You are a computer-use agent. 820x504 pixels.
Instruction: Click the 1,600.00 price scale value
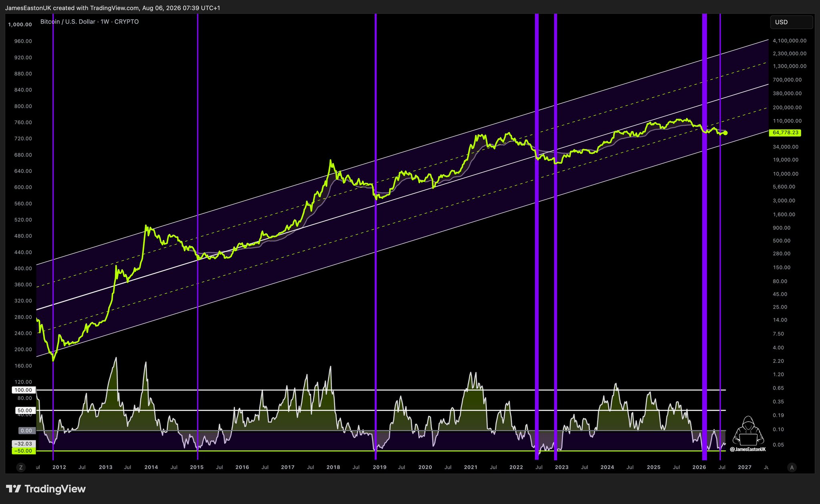784,215
